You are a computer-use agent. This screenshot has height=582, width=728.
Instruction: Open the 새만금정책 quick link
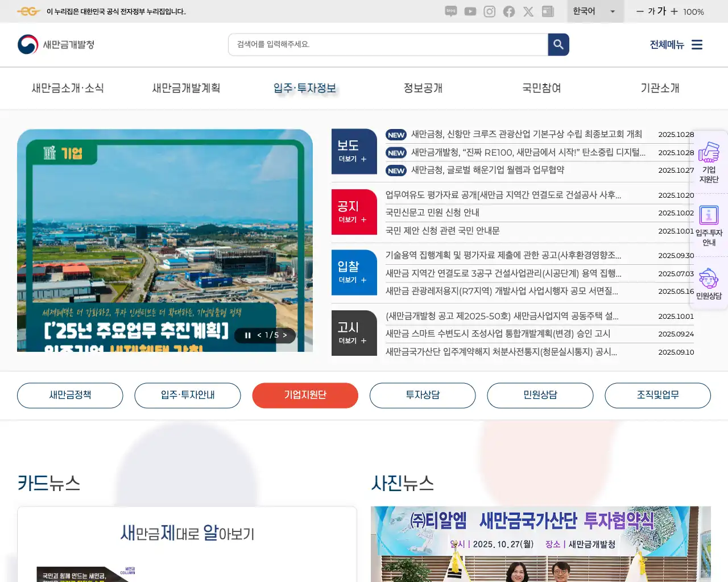point(70,395)
